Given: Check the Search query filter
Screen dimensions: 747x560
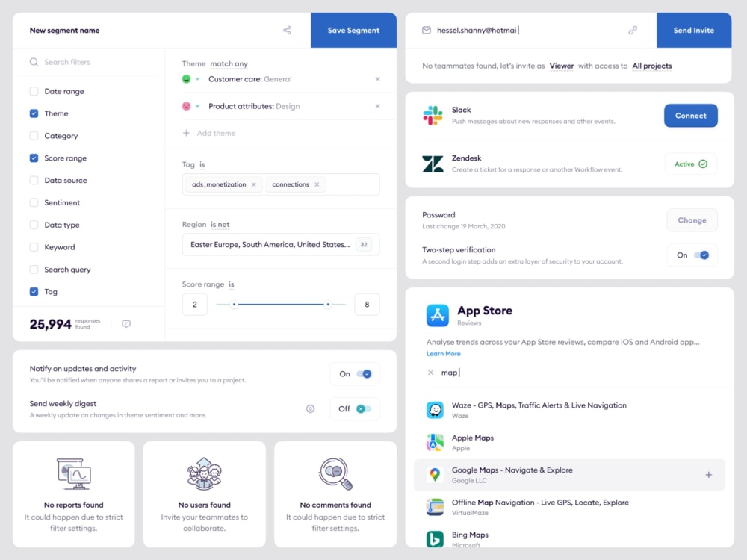Looking at the screenshot, I should pos(34,270).
